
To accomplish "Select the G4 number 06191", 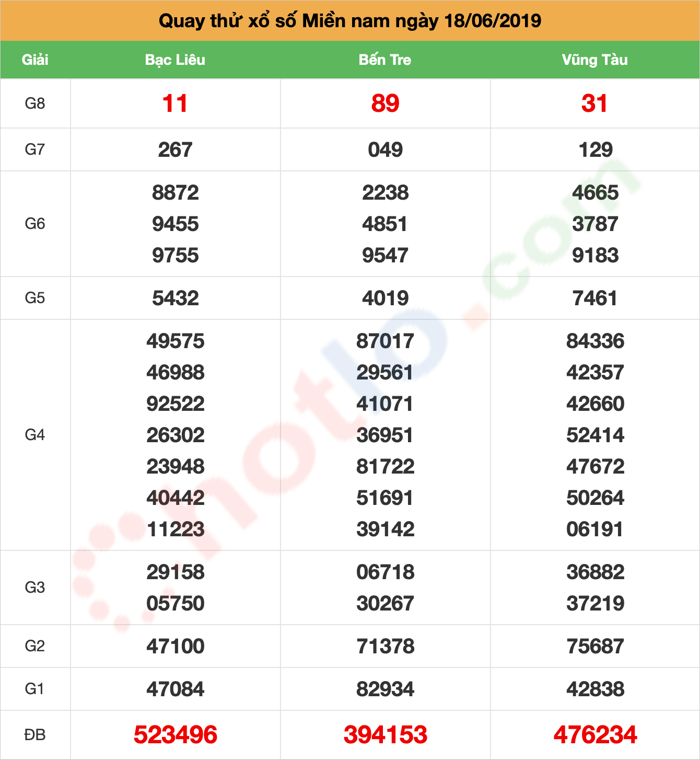I will 595,529.
